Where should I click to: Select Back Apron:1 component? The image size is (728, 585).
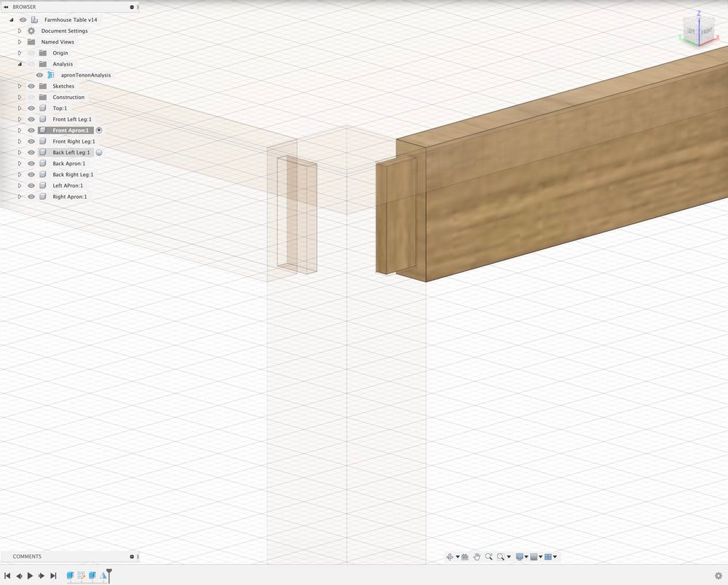coord(68,163)
